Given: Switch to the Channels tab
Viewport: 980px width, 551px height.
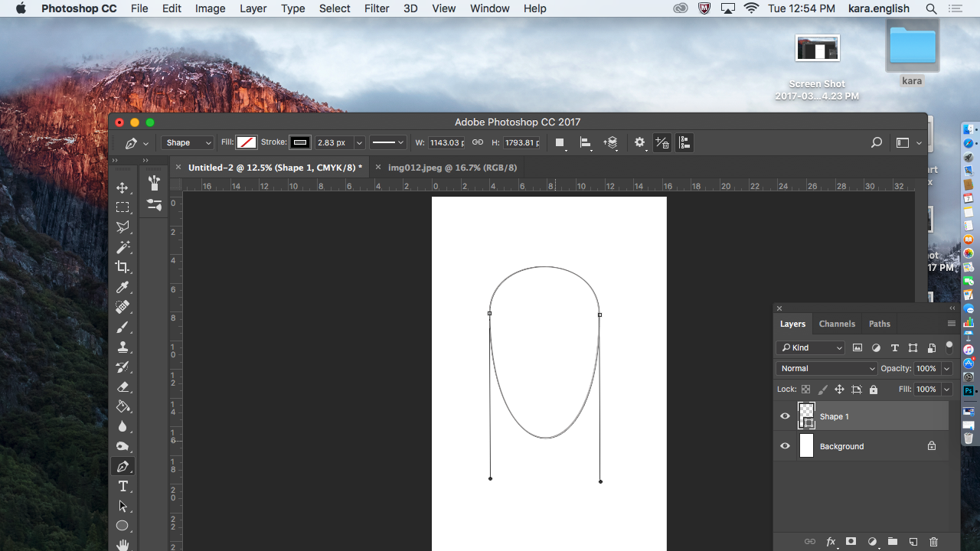Looking at the screenshot, I should coord(837,323).
